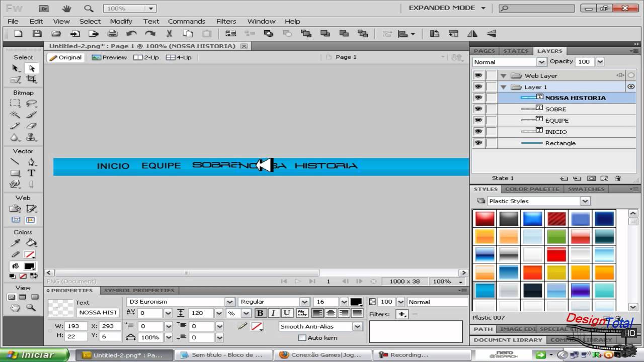Select the Text tool
644x362 pixels.
click(x=31, y=173)
